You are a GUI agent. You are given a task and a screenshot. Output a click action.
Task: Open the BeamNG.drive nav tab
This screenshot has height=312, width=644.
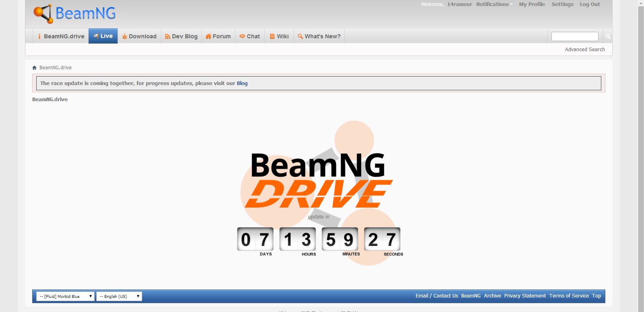tap(60, 36)
